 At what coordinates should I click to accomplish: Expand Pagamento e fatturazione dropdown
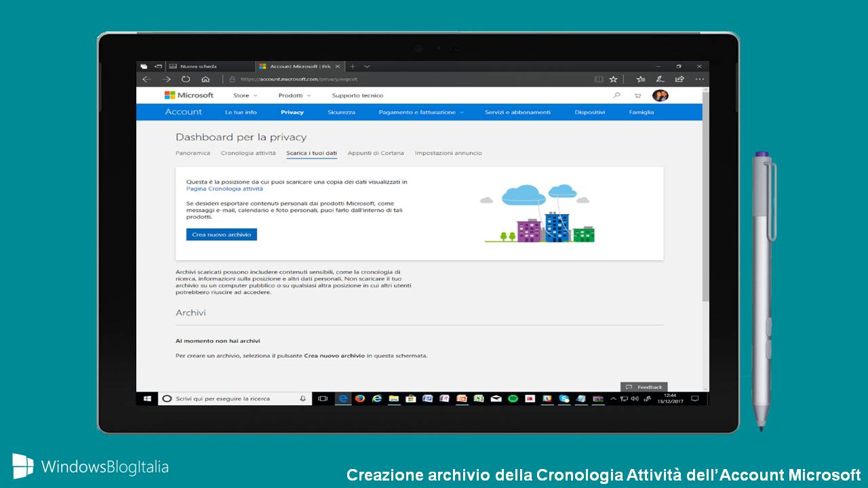point(421,113)
